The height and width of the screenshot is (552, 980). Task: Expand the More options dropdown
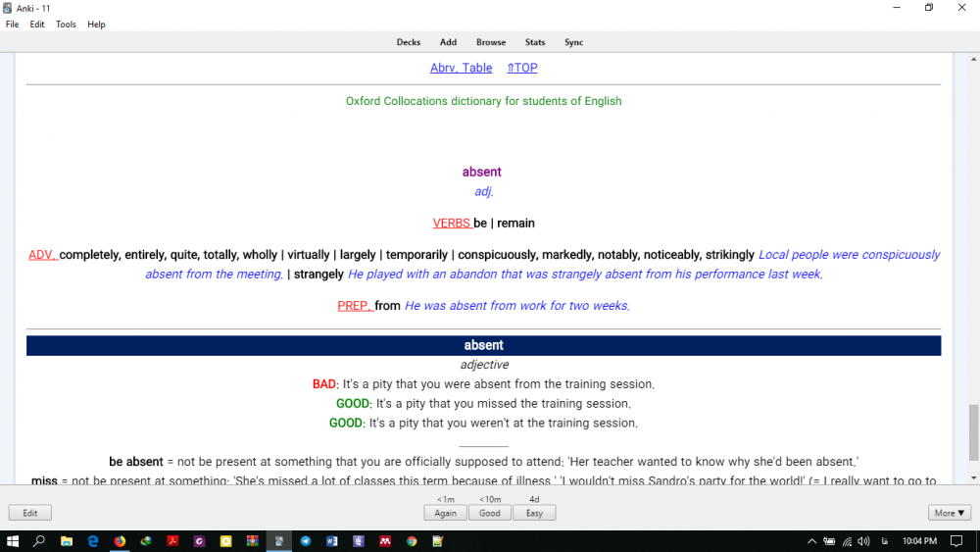click(x=950, y=513)
